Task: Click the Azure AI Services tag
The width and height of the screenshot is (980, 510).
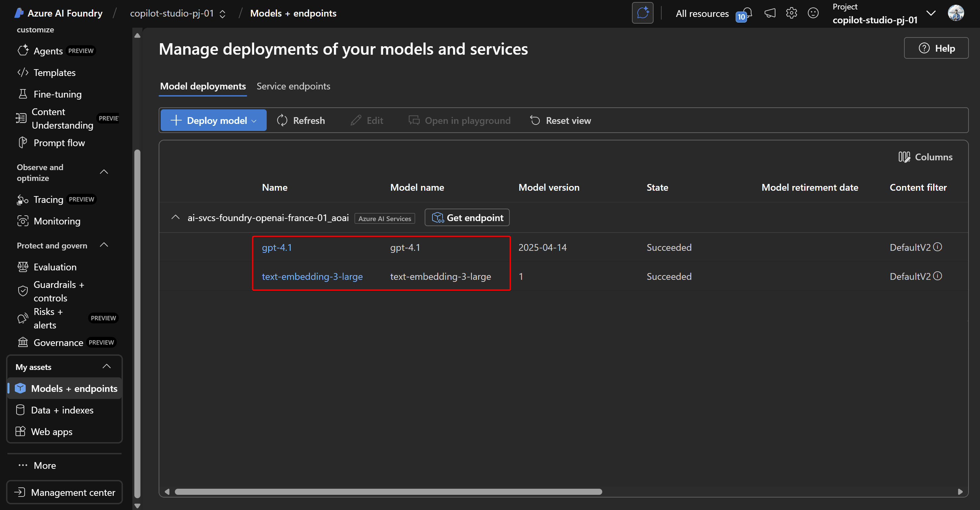Action: (x=385, y=219)
